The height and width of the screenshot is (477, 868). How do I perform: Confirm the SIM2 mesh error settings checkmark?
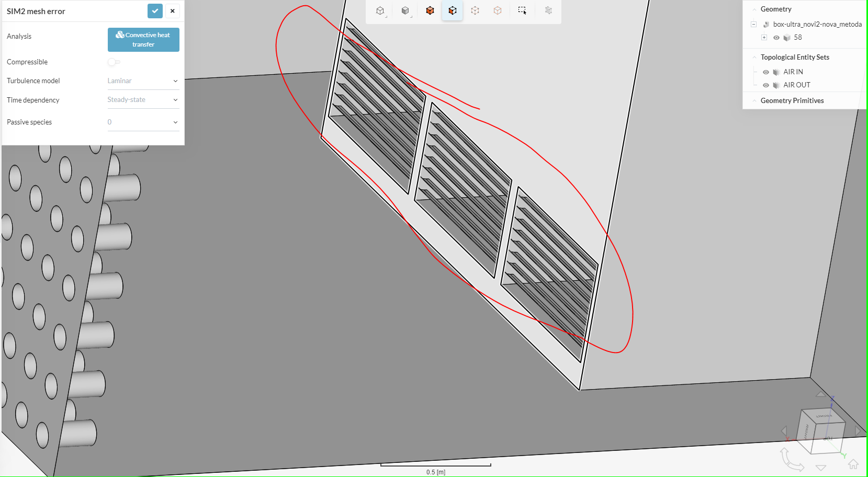point(155,11)
